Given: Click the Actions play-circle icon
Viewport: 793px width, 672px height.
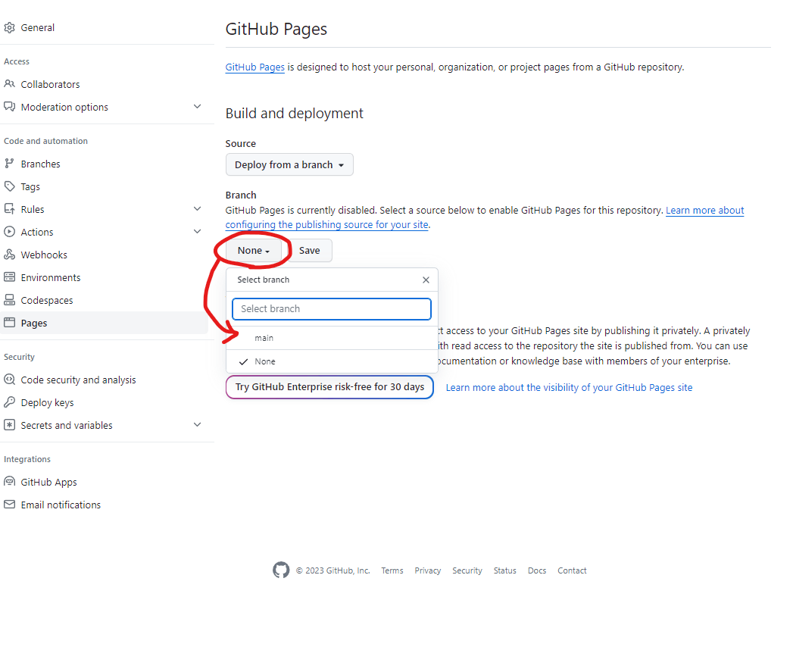Looking at the screenshot, I should click(x=9, y=232).
